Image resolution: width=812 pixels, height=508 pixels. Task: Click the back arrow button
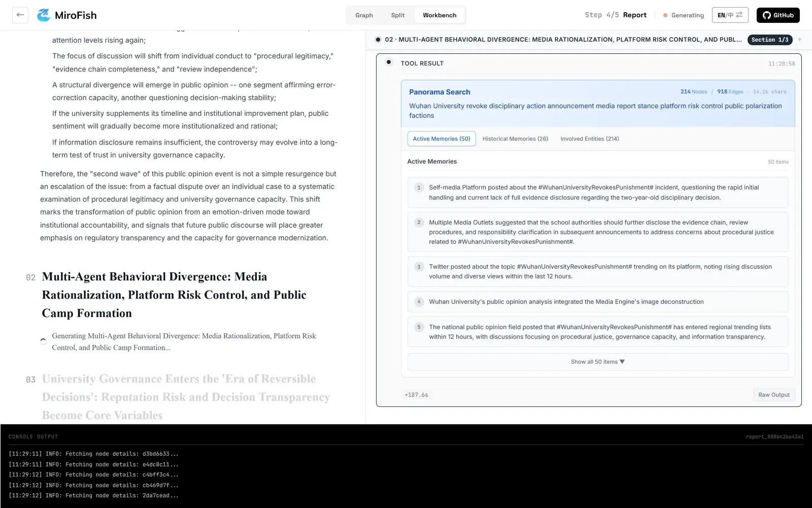(x=20, y=15)
